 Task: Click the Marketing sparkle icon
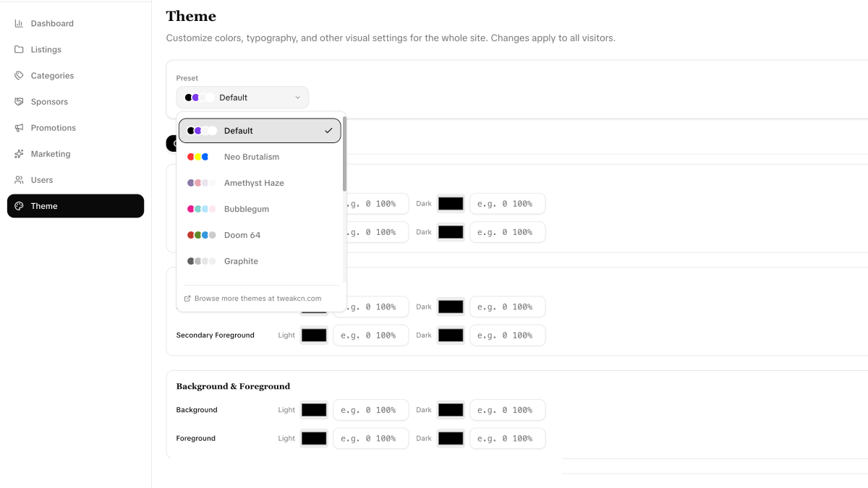19,154
